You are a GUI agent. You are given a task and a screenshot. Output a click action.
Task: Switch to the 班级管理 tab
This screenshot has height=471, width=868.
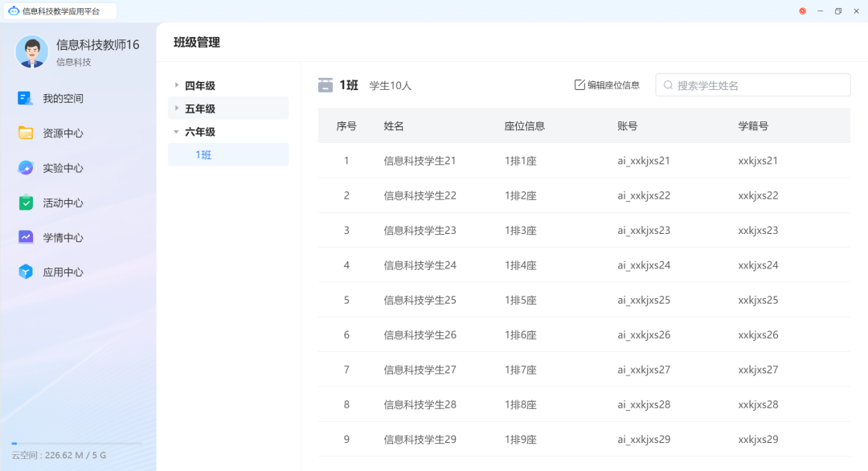pyautogui.click(x=195, y=42)
